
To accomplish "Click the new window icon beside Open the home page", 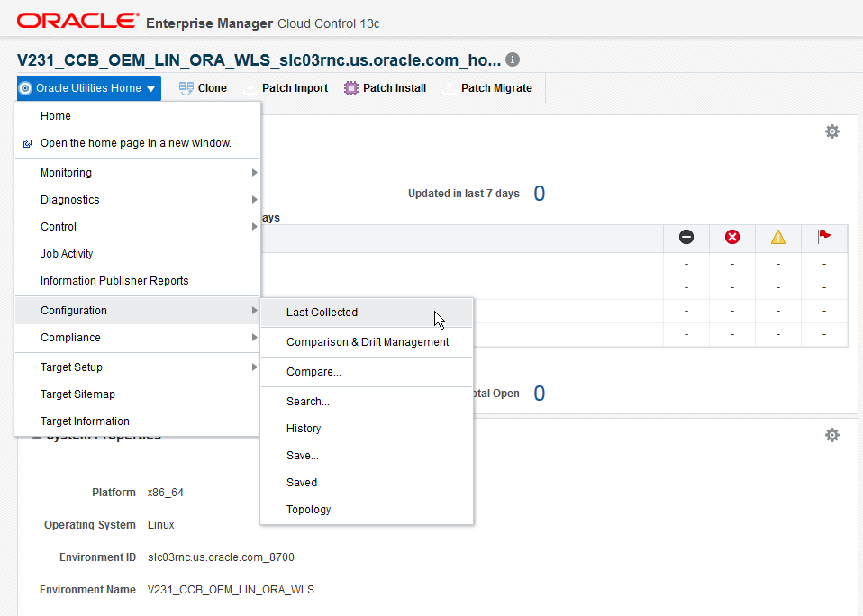I will point(28,143).
